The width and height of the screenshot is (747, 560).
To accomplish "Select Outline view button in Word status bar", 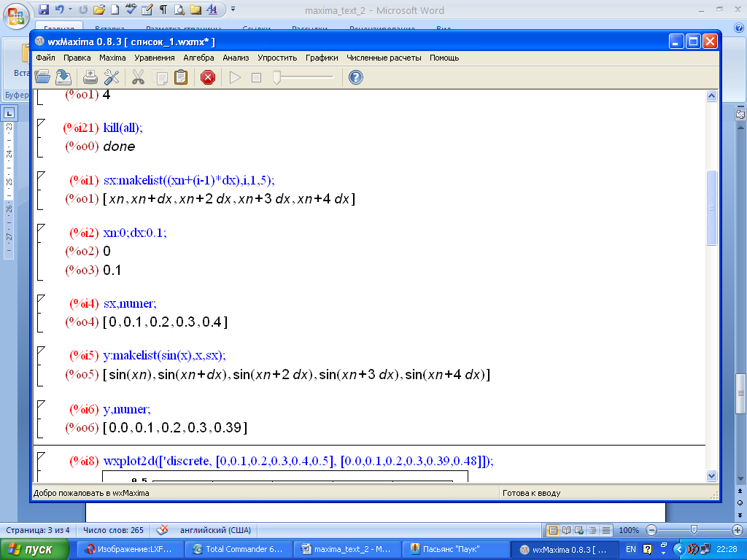I will tap(592, 530).
